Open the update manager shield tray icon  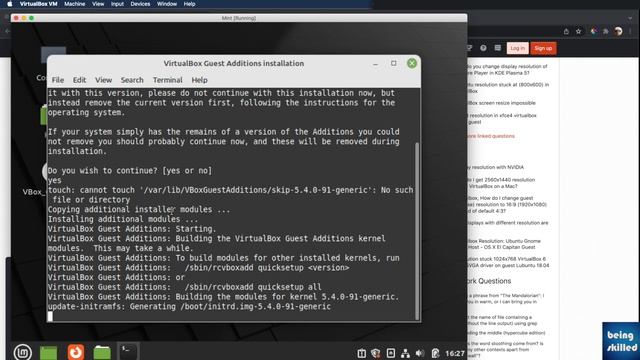[x=376, y=353]
